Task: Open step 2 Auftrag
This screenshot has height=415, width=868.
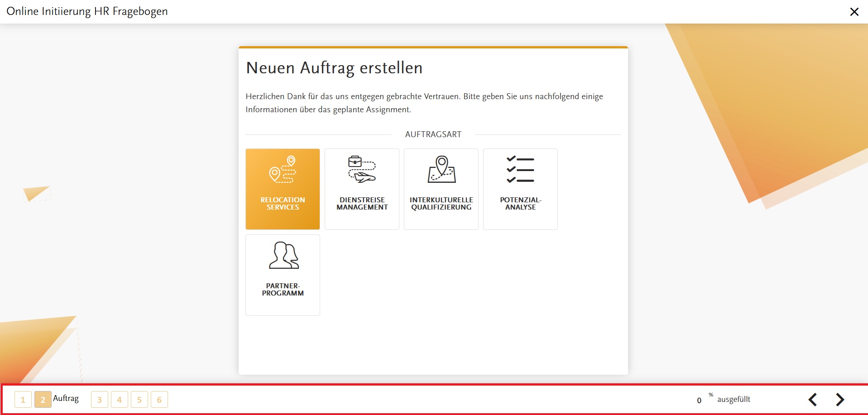Action: point(43,400)
